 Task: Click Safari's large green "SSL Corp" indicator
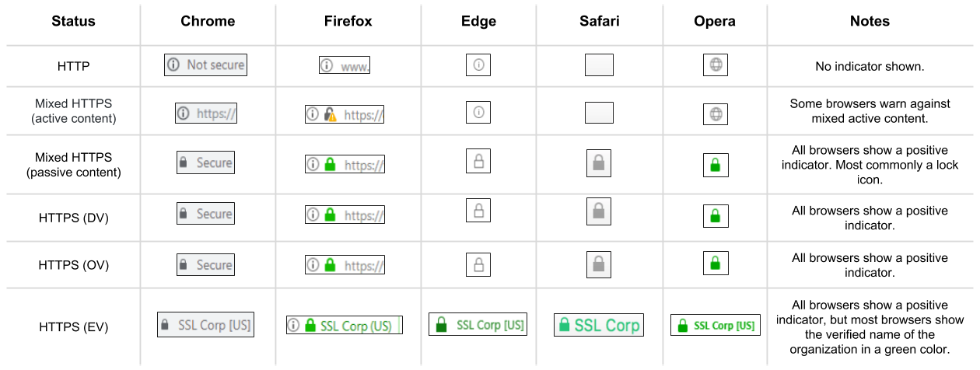point(598,326)
